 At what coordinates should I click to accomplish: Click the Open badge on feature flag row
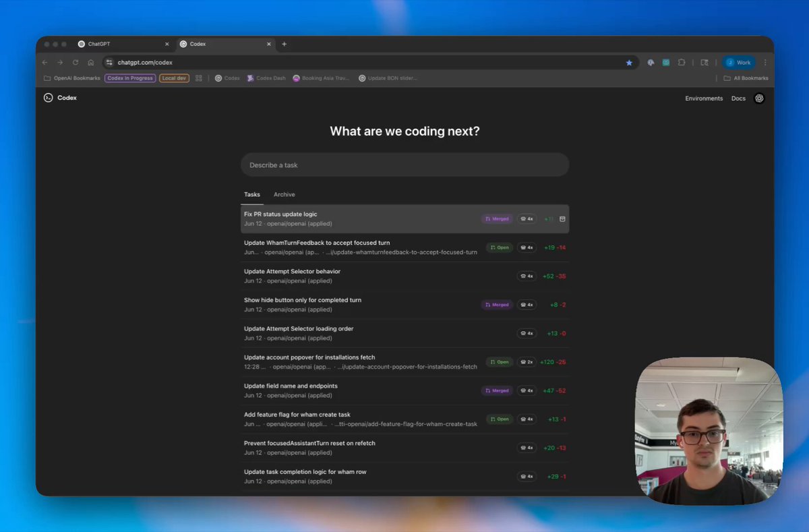500,419
